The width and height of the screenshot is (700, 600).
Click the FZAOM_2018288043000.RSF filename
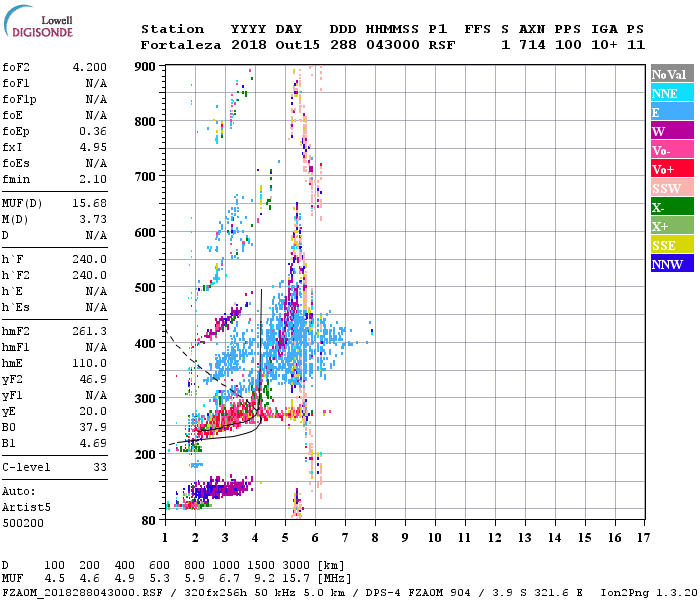point(83,593)
